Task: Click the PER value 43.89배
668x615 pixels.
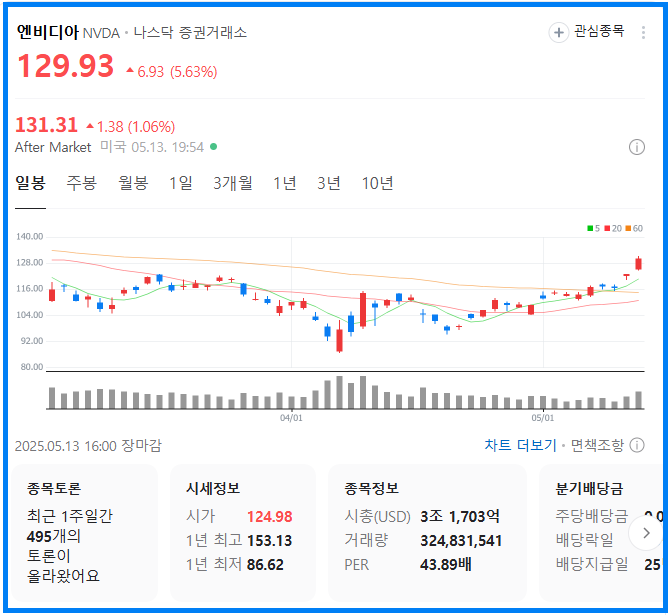Action: coord(446,565)
